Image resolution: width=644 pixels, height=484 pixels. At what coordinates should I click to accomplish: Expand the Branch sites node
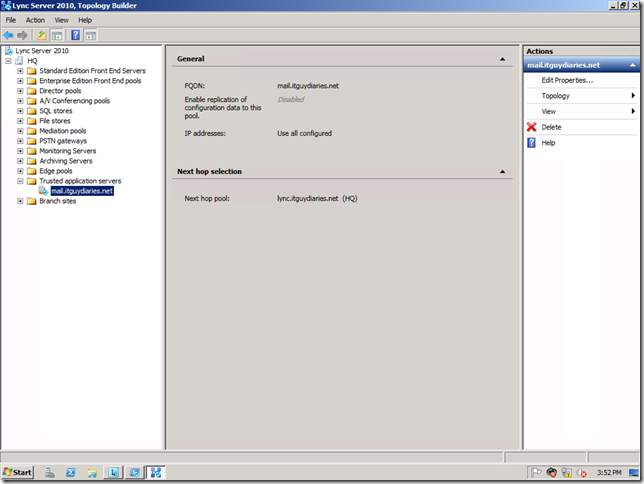[x=20, y=201]
